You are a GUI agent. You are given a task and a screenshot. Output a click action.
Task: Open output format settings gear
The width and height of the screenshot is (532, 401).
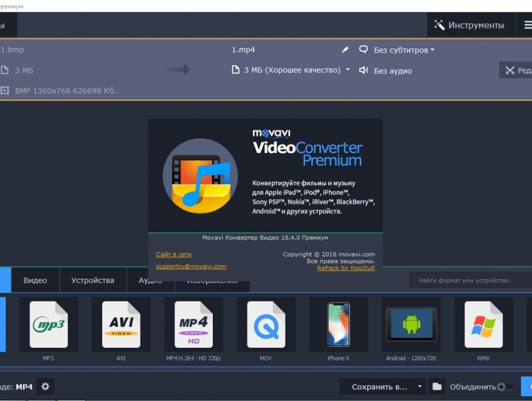pyautogui.click(x=45, y=386)
